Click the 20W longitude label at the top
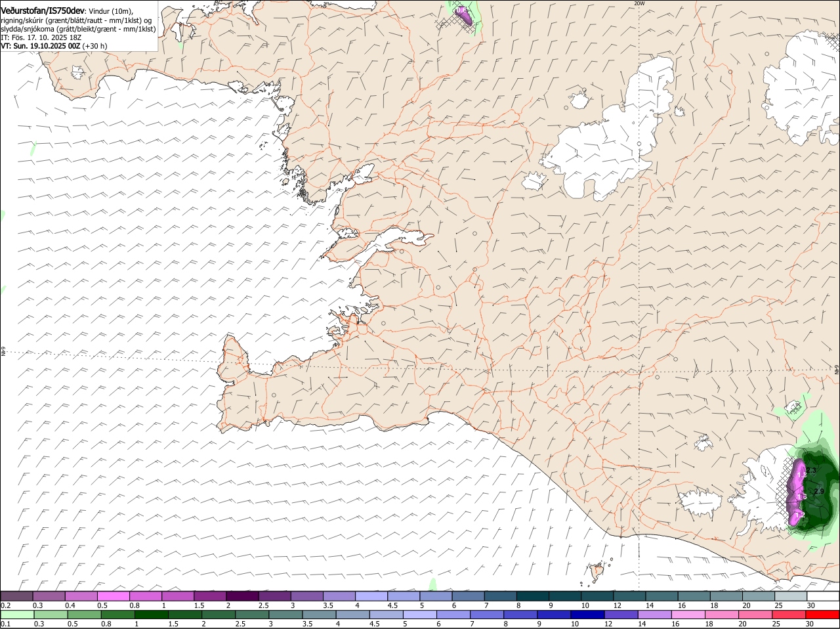The width and height of the screenshot is (840, 629). tap(639, 3)
